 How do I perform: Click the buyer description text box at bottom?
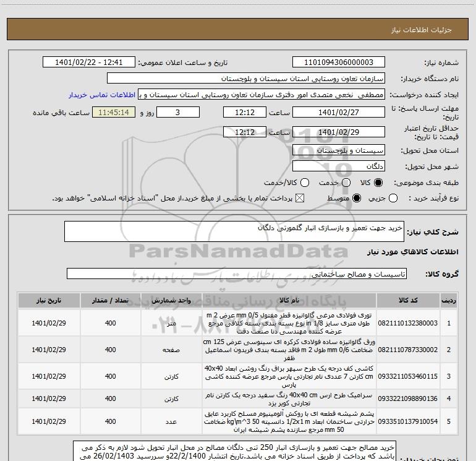[x=235, y=451]
